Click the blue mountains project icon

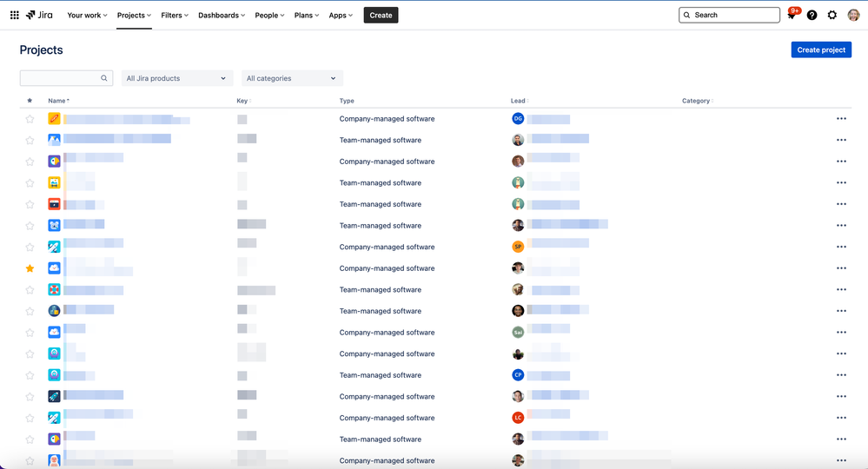click(54, 140)
